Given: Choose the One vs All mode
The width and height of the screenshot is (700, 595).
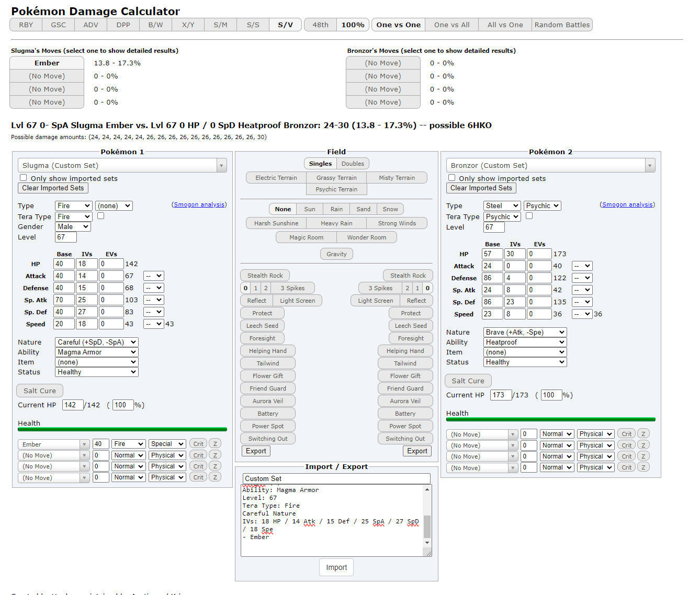Looking at the screenshot, I should [x=452, y=25].
